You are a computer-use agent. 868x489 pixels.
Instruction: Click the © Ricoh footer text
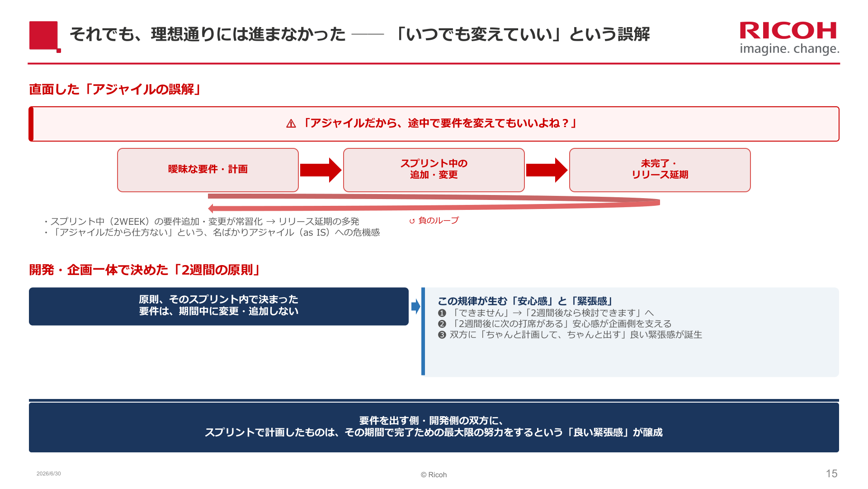click(x=434, y=475)
